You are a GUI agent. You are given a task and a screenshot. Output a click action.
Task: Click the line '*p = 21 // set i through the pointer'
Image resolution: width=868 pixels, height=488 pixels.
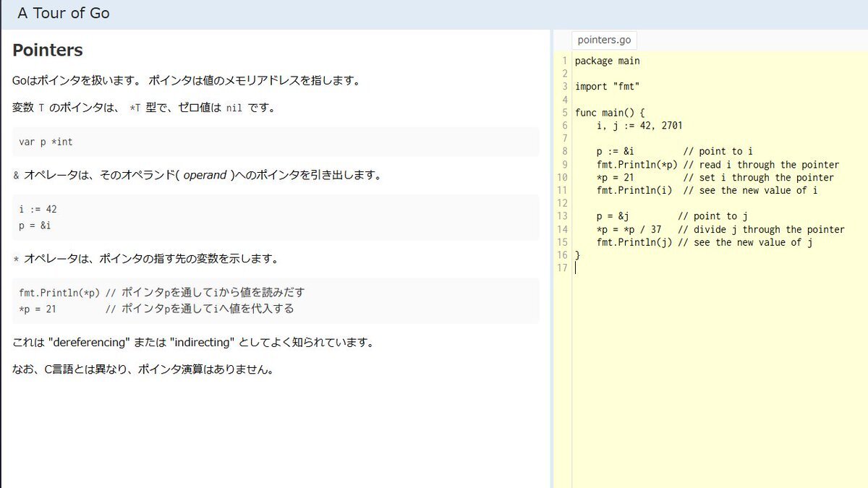pos(715,178)
